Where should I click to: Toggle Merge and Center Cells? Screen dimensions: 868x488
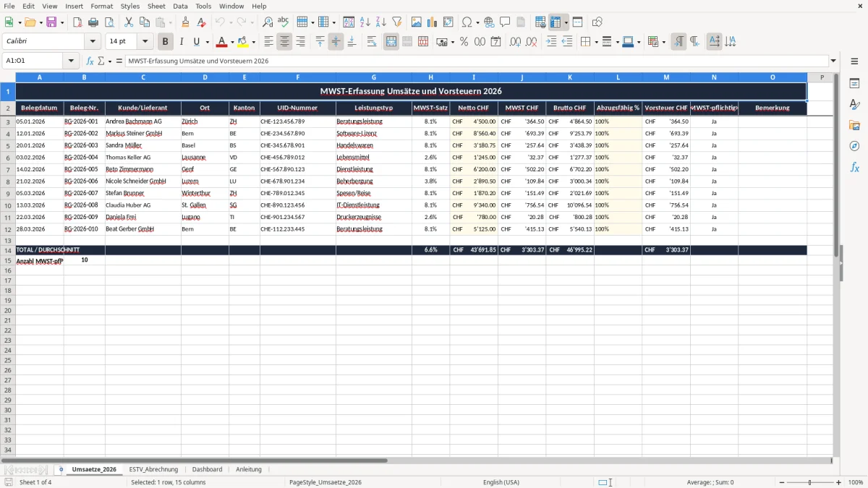pyautogui.click(x=391, y=42)
